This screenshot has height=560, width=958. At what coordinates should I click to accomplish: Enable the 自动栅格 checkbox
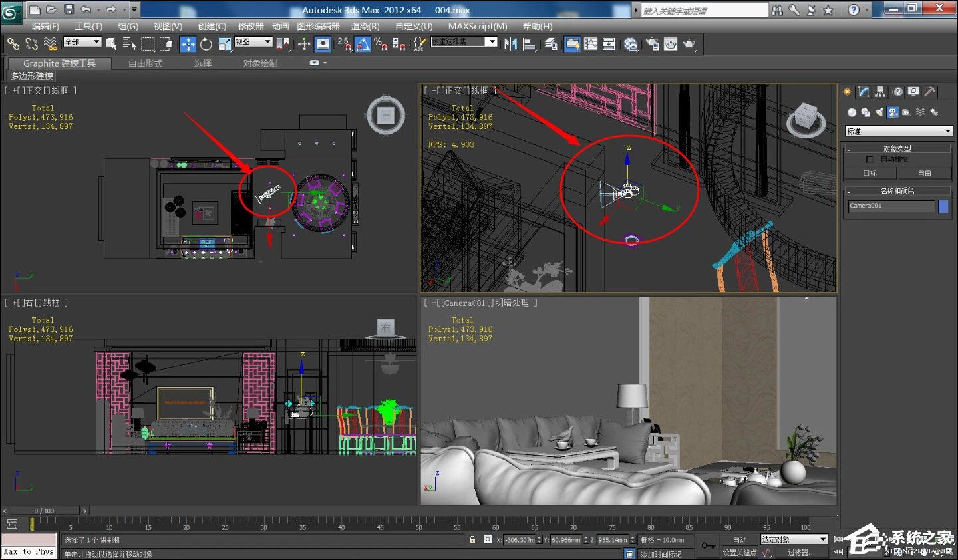870,160
